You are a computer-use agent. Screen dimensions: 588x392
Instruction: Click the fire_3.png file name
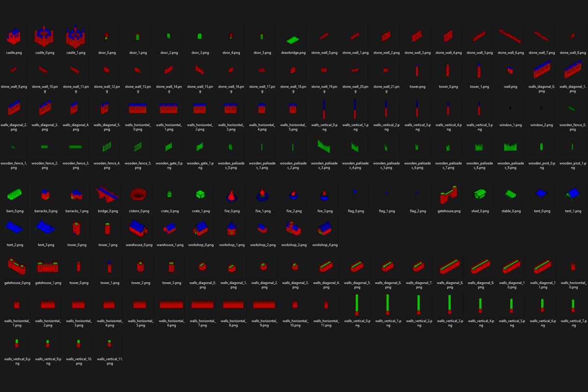[324, 211]
